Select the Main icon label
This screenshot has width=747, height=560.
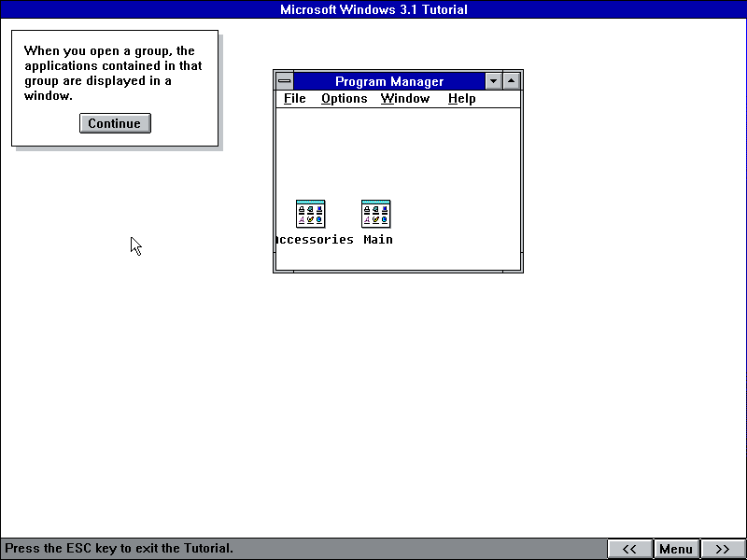[x=378, y=240]
